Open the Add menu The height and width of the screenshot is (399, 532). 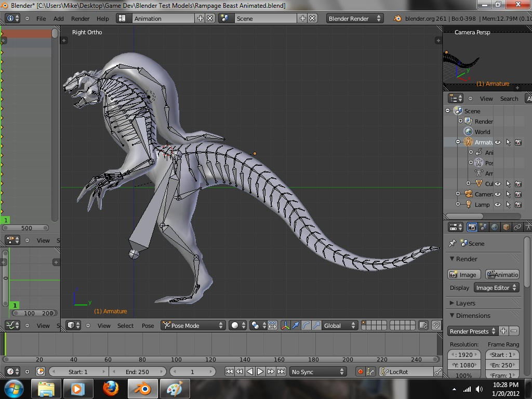(x=58, y=18)
